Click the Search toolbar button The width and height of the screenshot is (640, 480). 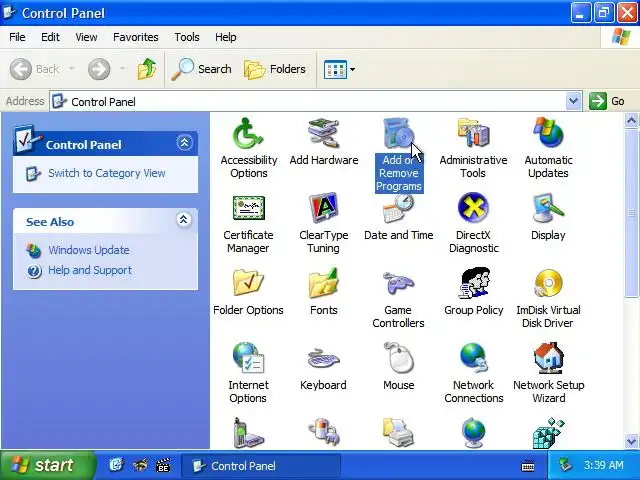[201, 69]
